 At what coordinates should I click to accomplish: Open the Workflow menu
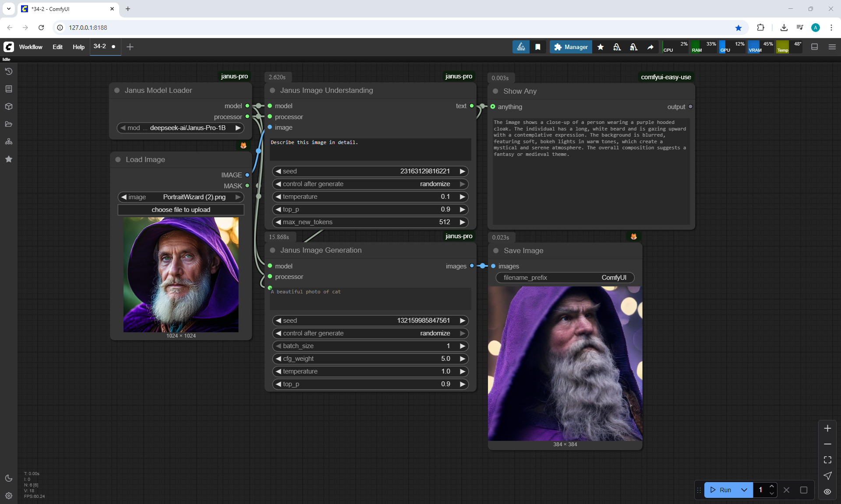pos(31,47)
